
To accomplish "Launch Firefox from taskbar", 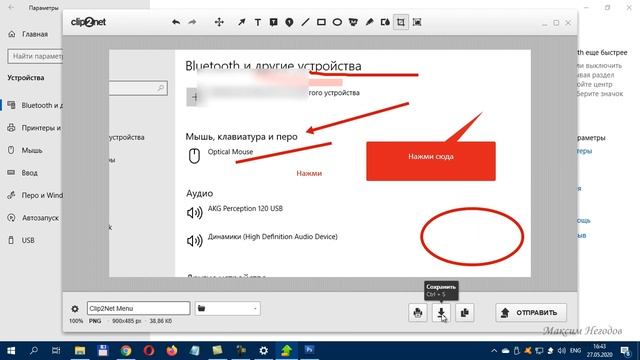I will (x=172, y=351).
